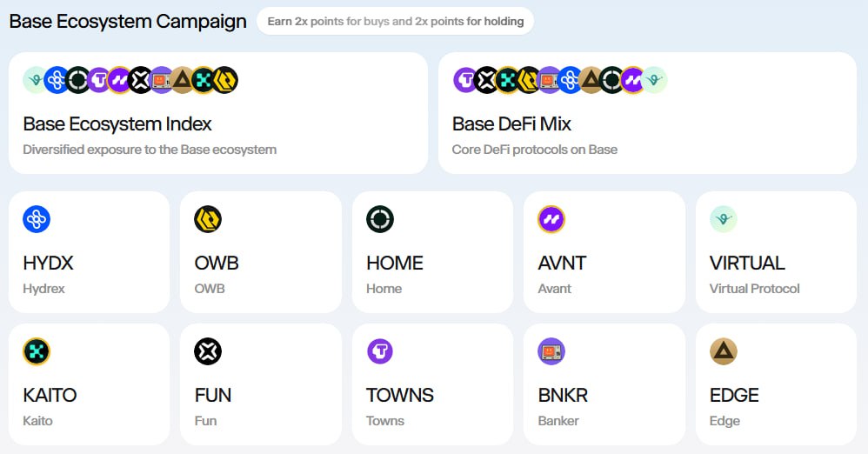
Task: Click the Base Ecosystem Campaign heading
Action: coord(128,21)
